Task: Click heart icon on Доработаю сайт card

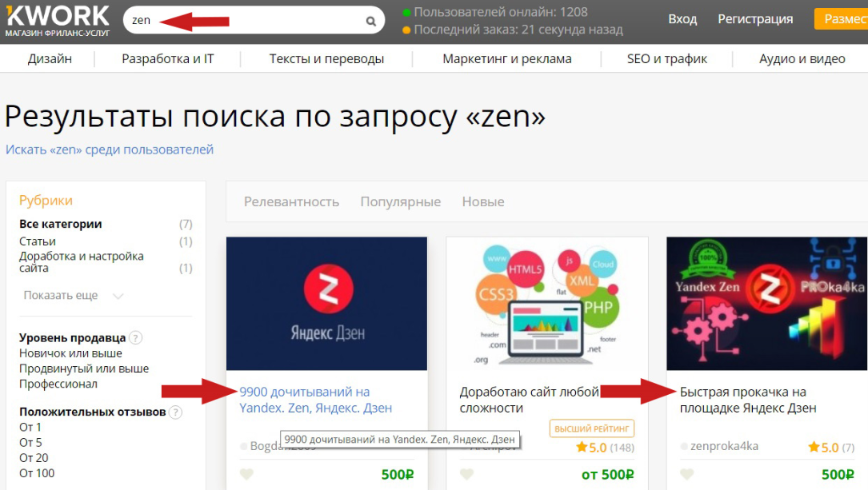Action: point(466,474)
